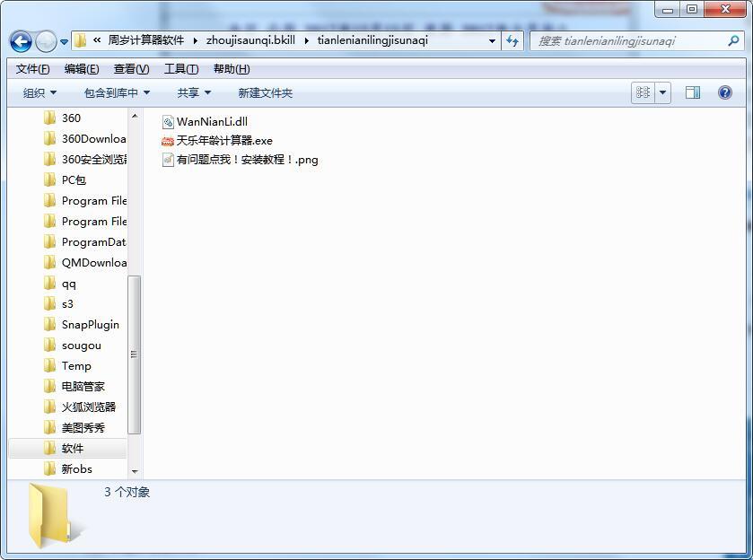
Task: Maximize the window
Action: tap(692, 9)
